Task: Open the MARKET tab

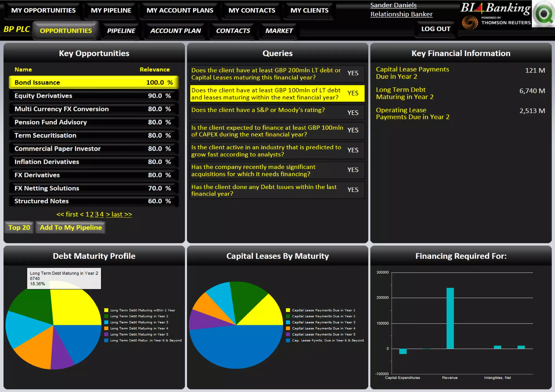Action: (279, 31)
